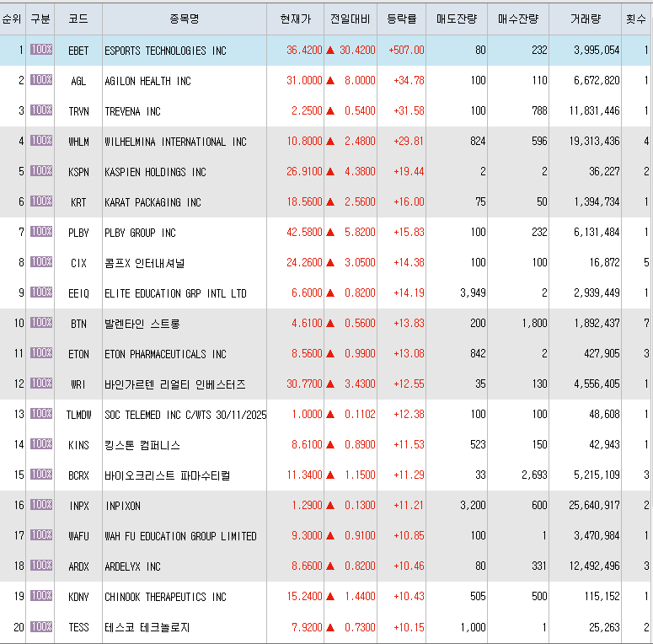Click the 100% badge in BTN row
Screen dimensions: 653x644
tap(41, 322)
